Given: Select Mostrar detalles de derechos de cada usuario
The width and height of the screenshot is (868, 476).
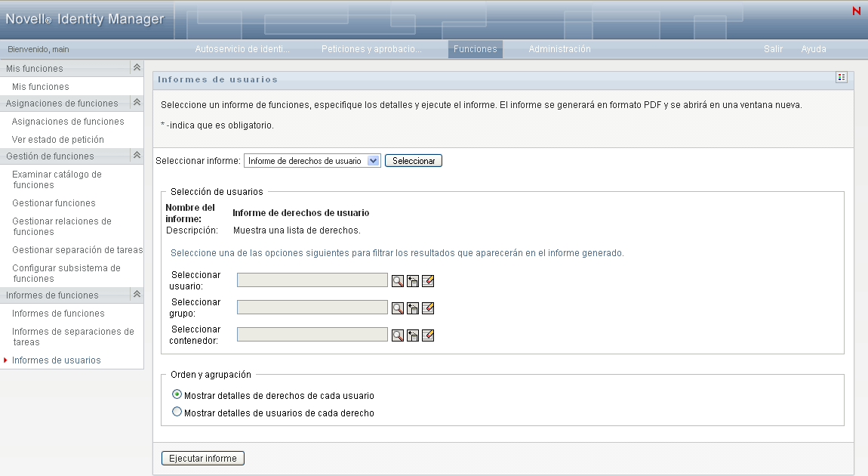Looking at the screenshot, I should (x=177, y=394).
